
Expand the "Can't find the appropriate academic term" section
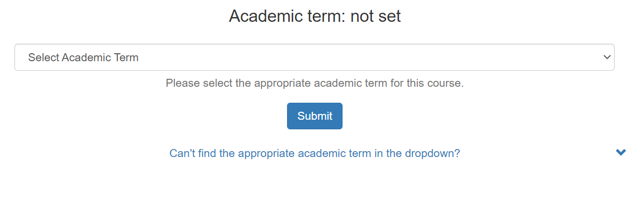pos(315,153)
